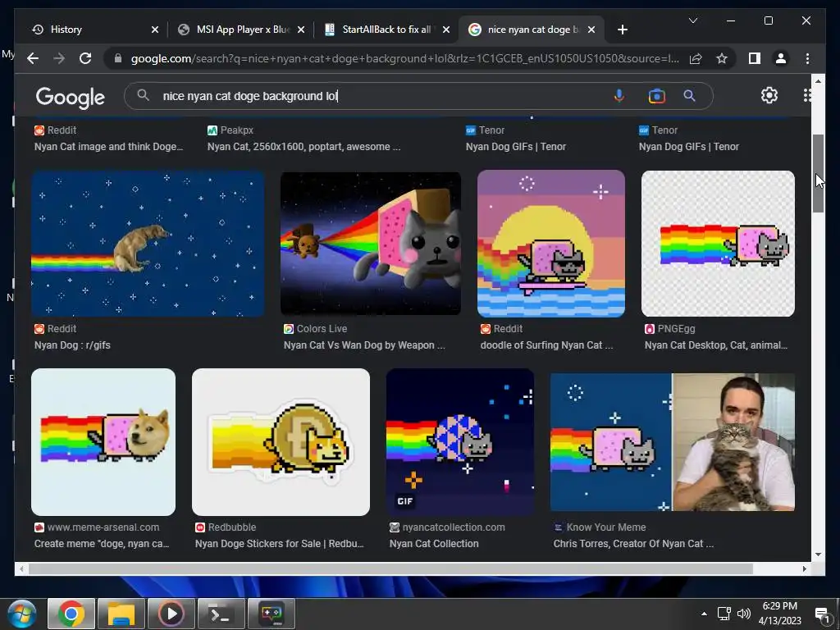Click the address bar URL

405,58
